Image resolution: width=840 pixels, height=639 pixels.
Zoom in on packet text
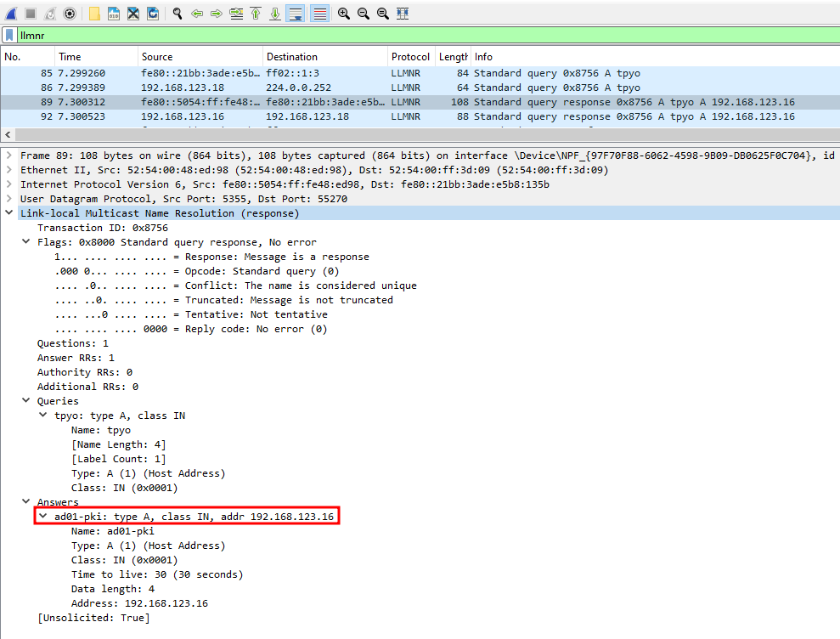[x=343, y=14]
